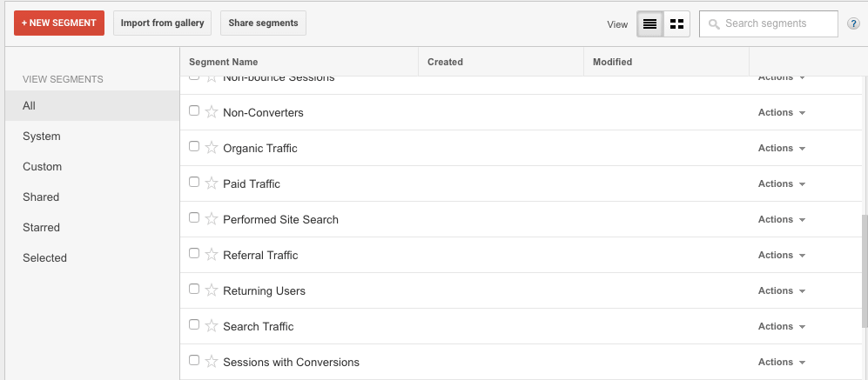
Task: Tick the Non-Converters checkbox
Action: tap(194, 110)
